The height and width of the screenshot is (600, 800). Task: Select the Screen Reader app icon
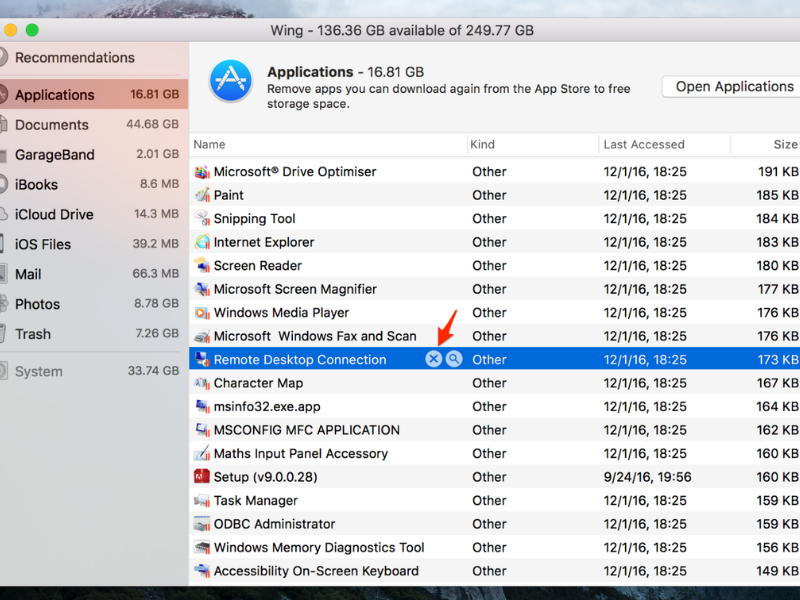click(x=202, y=266)
